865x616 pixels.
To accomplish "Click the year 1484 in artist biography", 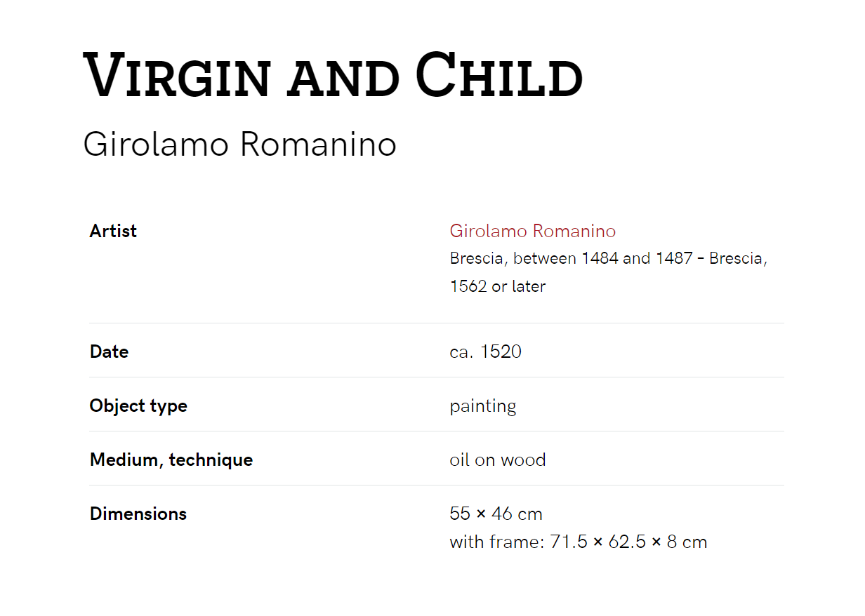I will click(600, 258).
